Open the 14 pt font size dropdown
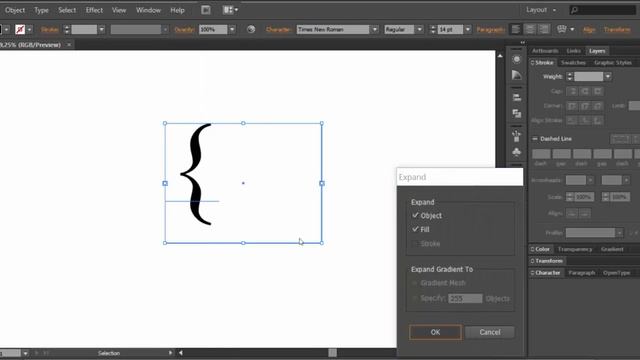This screenshot has height=360, width=640. (x=468, y=29)
